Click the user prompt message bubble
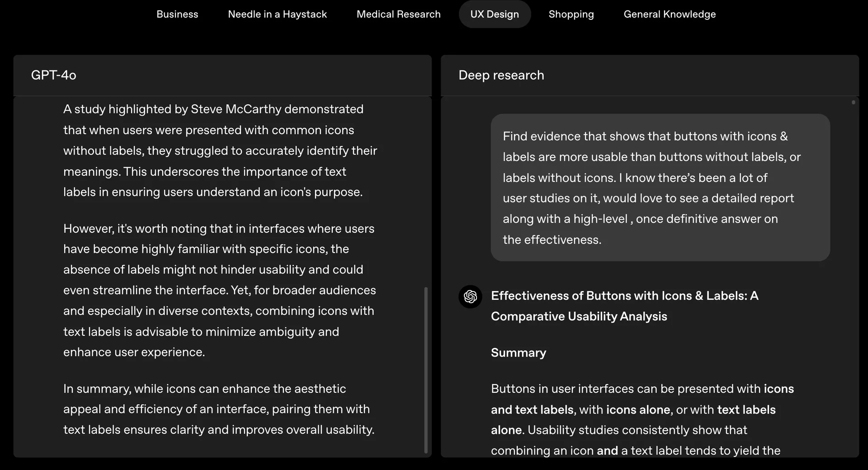The width and height of the screenshot is (868, 470). click(x=660, y=188)
